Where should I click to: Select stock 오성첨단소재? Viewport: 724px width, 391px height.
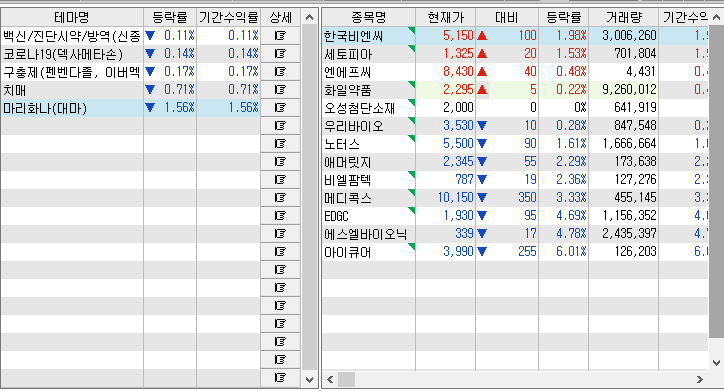coord(368,108)
